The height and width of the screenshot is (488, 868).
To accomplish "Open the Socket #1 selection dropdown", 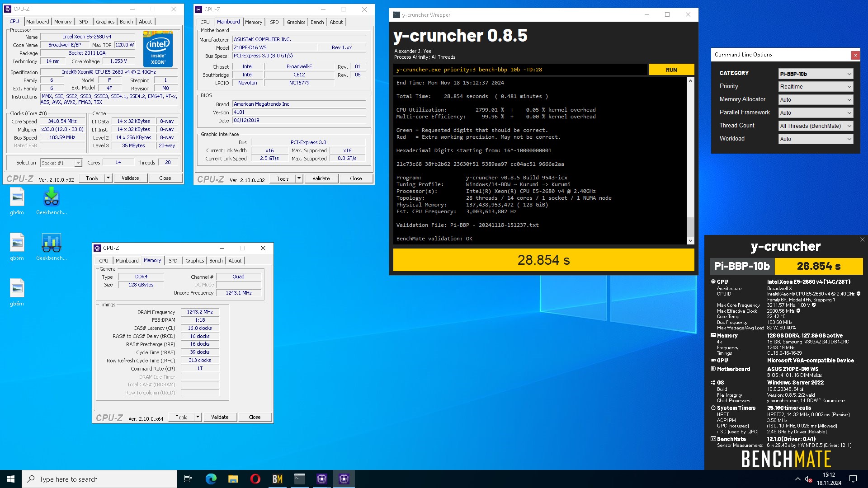I will pyautogui.click(x=61, y=163).
